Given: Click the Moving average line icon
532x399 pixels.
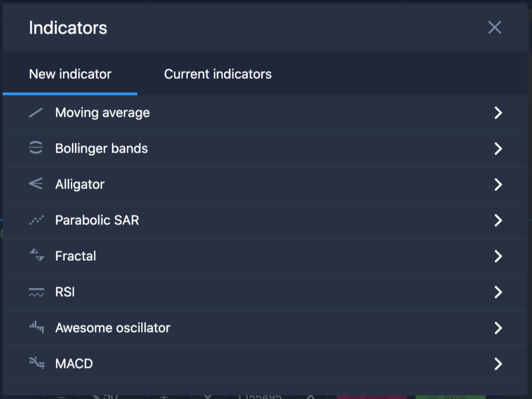Looking at the screenshot, I should [x=36, y=113].
